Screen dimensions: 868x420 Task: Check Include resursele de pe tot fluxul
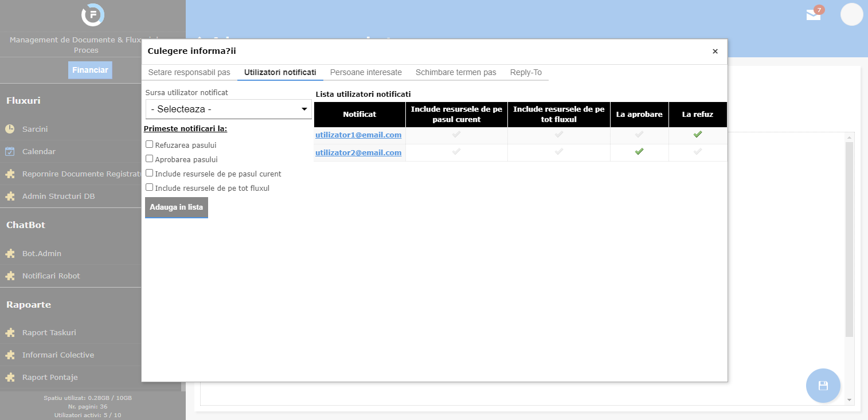coord(149,187)
